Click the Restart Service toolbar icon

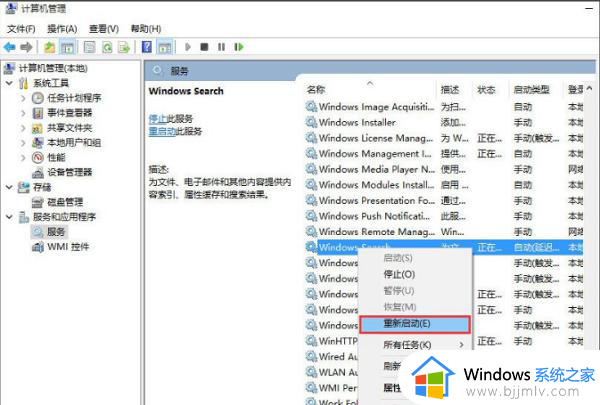pyautogui.click(x=239, y=47)
